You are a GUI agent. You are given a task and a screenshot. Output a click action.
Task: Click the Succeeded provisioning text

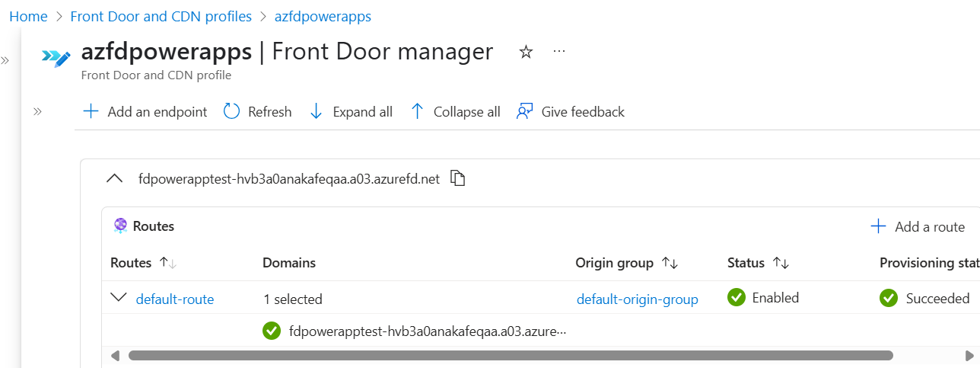[x=937, y=299]
